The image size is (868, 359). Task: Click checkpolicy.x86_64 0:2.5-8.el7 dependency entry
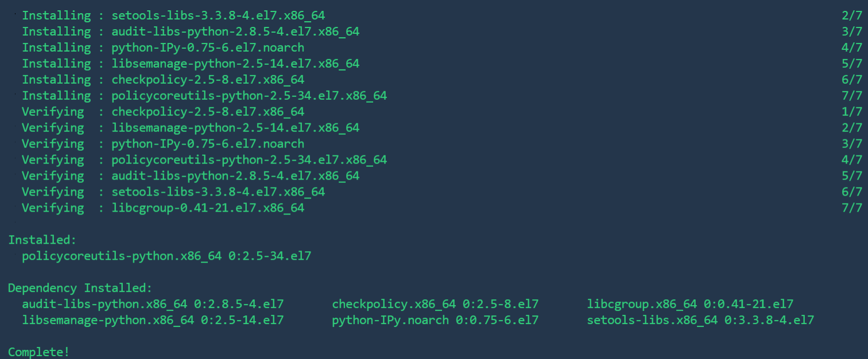pos(435,304)
